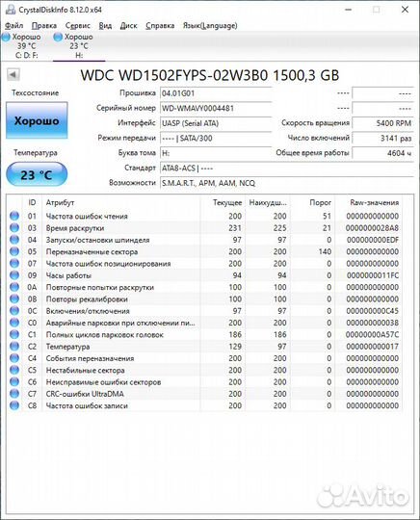Click the previous disk arrow button
Image resolution: width=420 pixels, height=520 pixels.
pyautogui.click(x=13, y=74)
